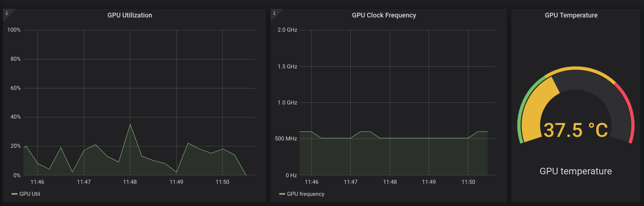
Task: Click the GPU Util legend color swatch
Action: tap(15, 194)
